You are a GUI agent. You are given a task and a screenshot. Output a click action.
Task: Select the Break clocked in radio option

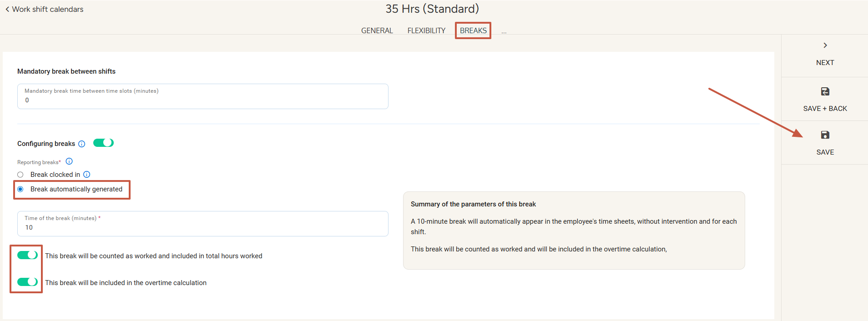click(x=20, y=175)
